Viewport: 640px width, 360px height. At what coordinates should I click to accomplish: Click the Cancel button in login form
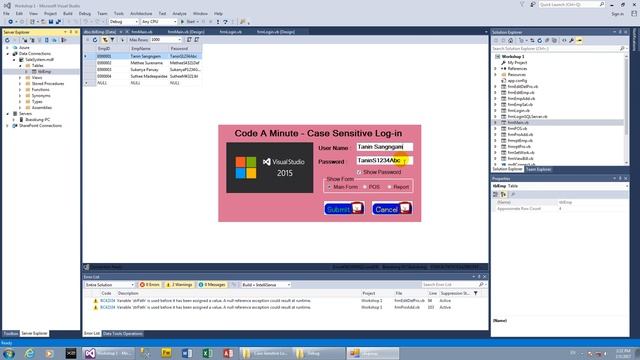pyautogui.click(x=392, y=209)
